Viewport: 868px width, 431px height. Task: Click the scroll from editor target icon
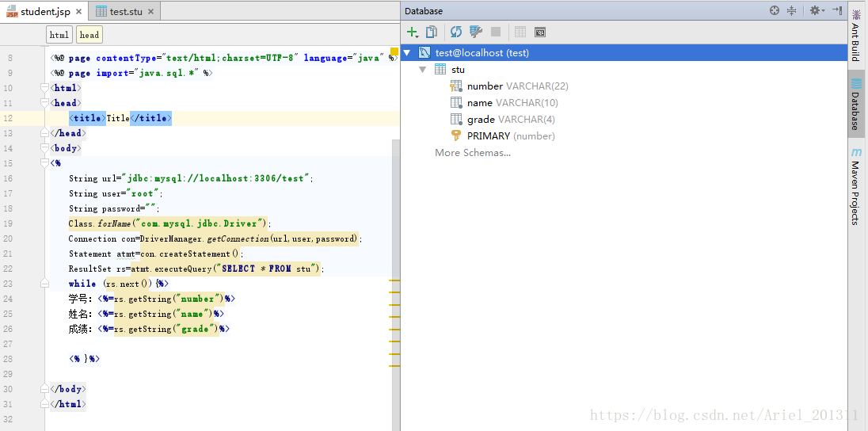pyautogui.click(x=775, y=10)
